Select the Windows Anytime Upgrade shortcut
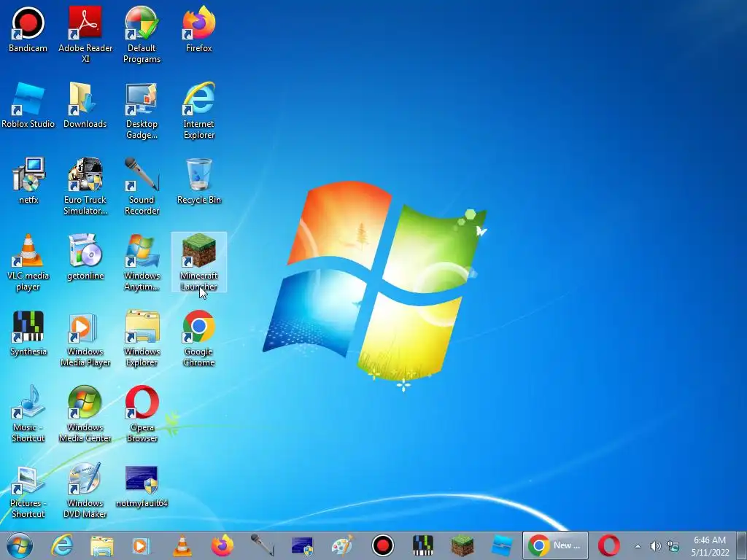Screen dimensions: 747x560 [142, 262]
